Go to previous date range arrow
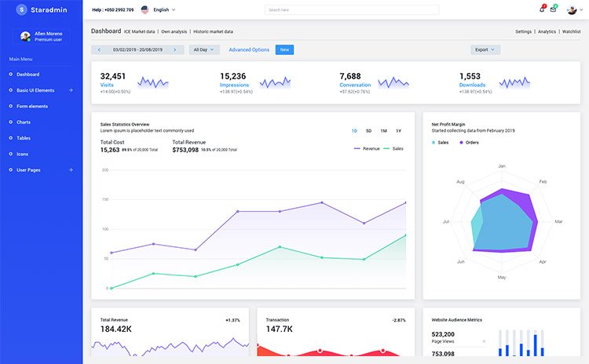The image size is (589, 364). coord(100,49)
